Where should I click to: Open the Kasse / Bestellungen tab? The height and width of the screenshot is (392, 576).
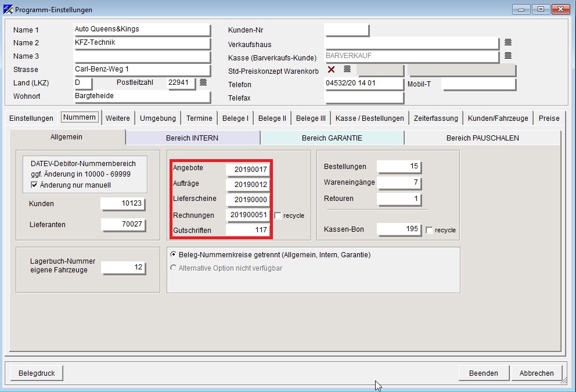coord(369,118)
